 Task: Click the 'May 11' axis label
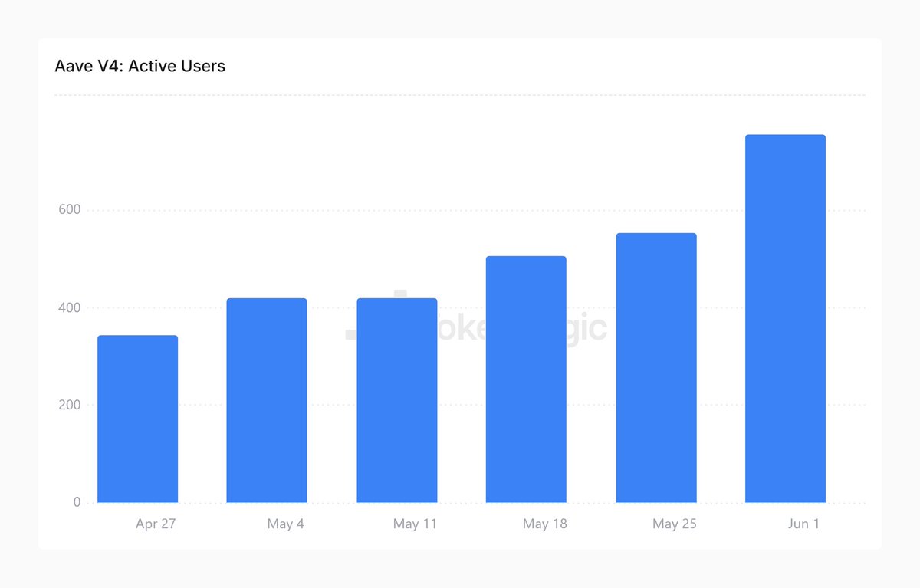click(x=415, y=524)
